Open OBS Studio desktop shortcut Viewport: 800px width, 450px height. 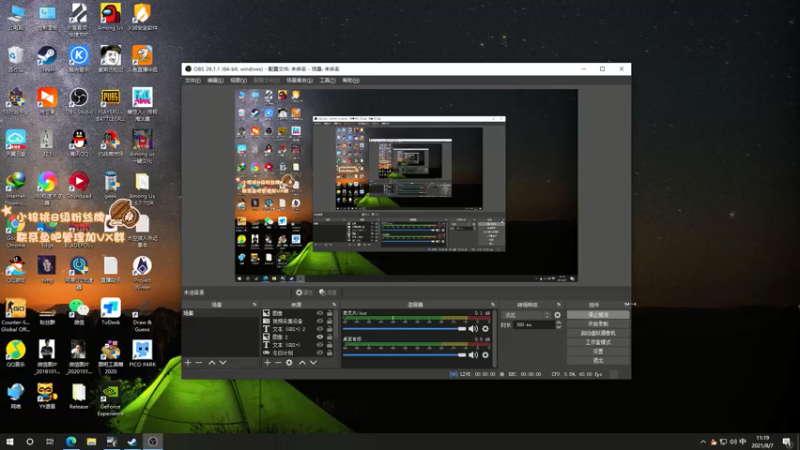pos(79,101)
